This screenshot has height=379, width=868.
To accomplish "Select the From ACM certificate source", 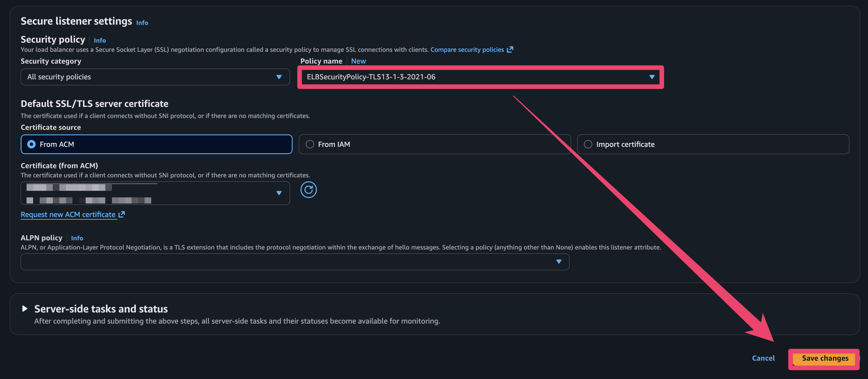I will tap(31, 144).
